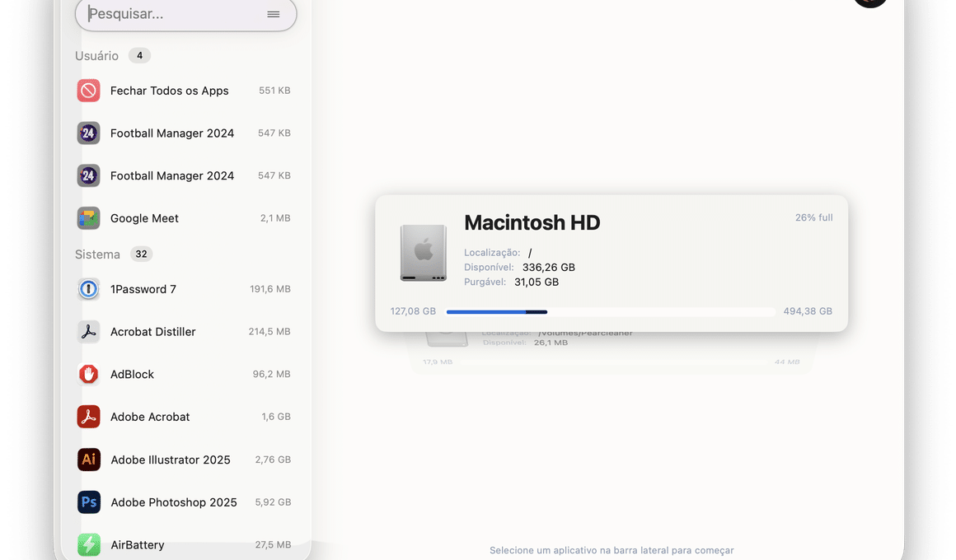The width and height of the screenshot is (956, 560).
Task: Click the 96,2 MB AdBlock size
Action: [x=272, y=374]
